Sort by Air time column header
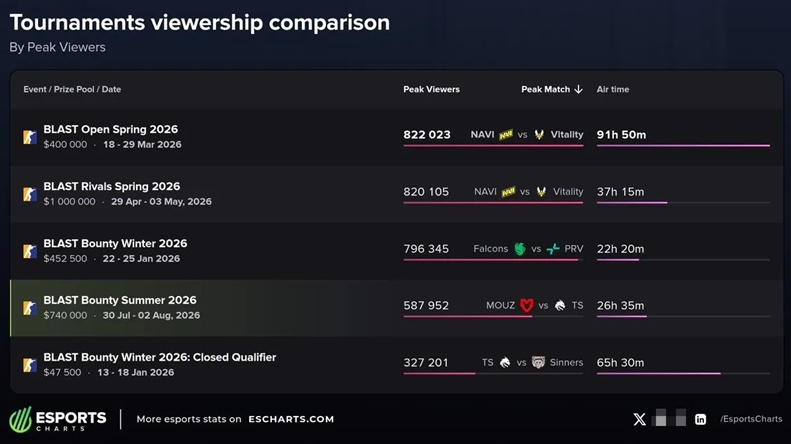Screen dimensions: 791x444 [612, 89]
